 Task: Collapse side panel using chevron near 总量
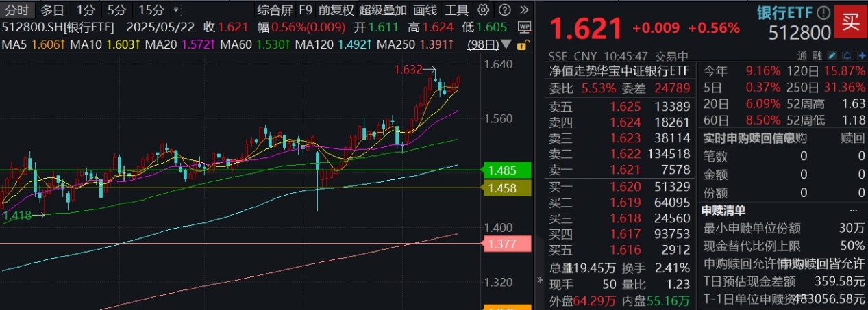pyautogui.click(x=538, y=280)
